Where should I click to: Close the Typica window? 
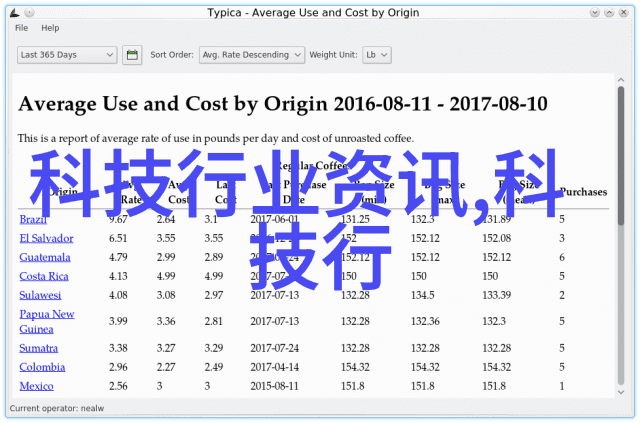(x=623, y=13)
